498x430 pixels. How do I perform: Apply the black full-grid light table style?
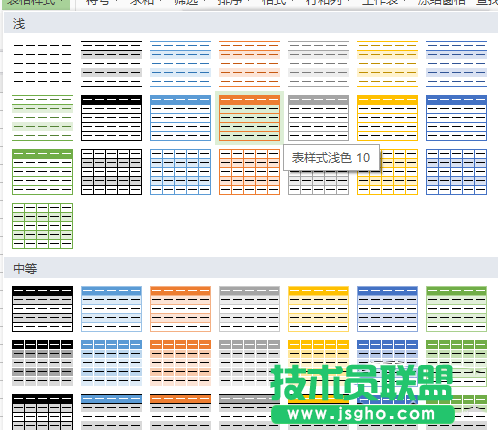coord(111,172)
